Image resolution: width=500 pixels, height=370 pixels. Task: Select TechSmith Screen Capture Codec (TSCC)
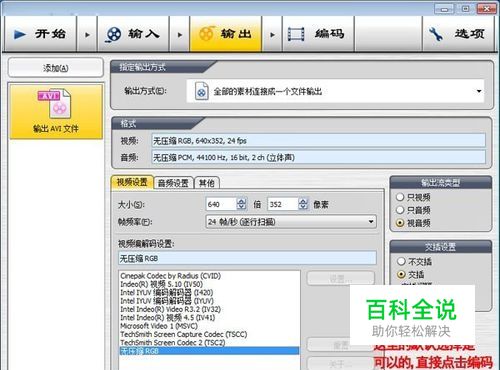(x=209, y=334)
